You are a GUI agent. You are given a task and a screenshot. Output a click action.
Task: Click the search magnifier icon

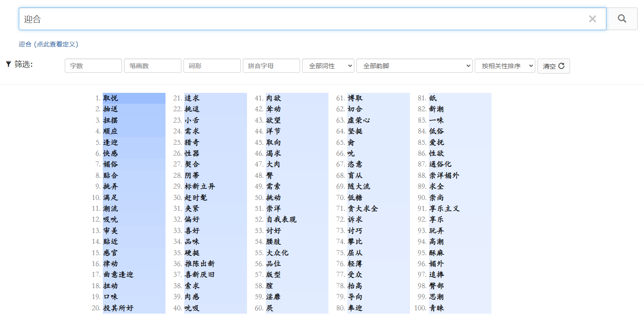[622, 18]
